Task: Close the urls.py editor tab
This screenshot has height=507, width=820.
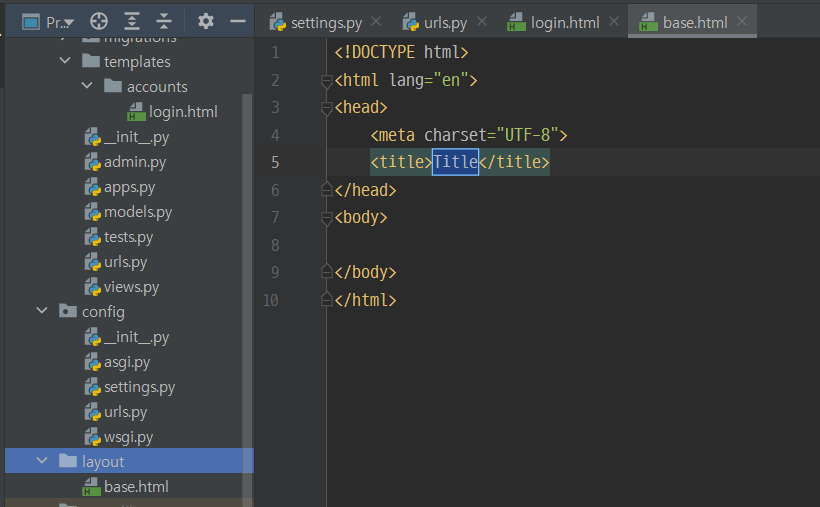Action: [482, 22]
